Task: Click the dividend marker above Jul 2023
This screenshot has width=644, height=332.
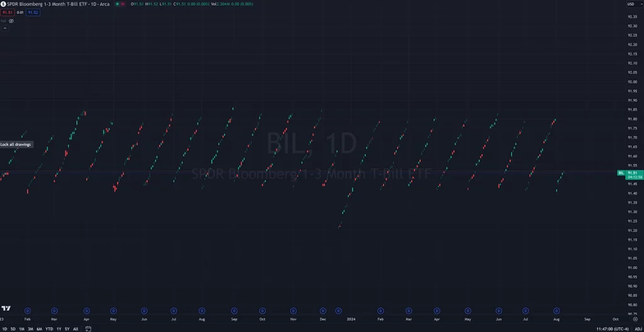Action: tap(174, 311)
